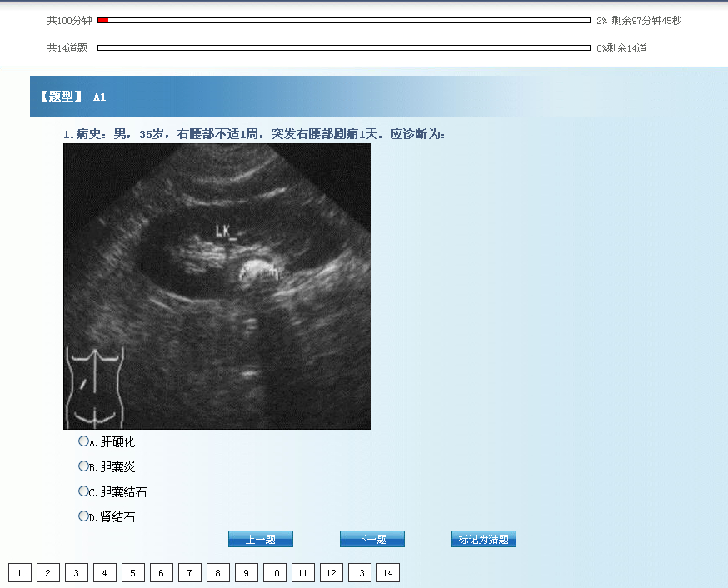
Task: Jump to question 14
Action: (387, 573)
